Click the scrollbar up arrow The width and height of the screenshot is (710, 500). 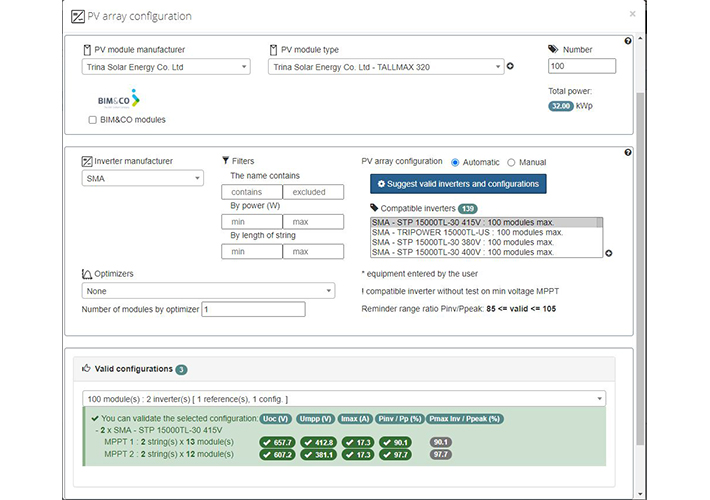(640, 39)
